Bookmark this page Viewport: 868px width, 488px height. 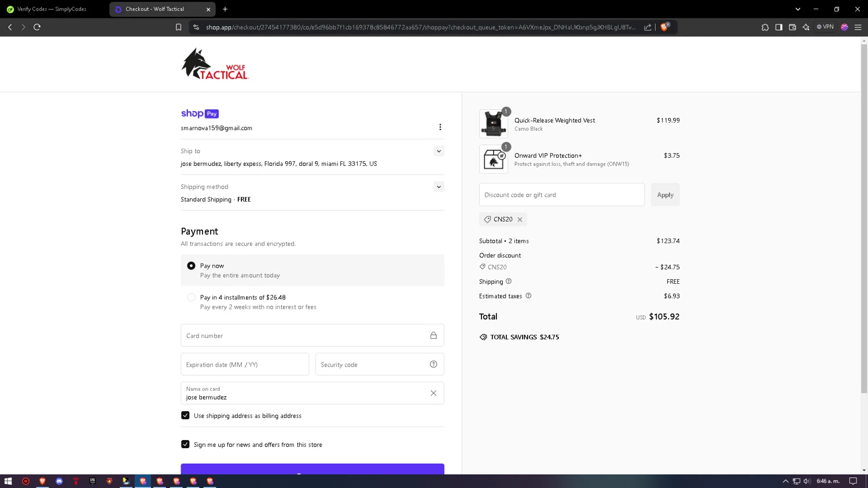point(178,27)
